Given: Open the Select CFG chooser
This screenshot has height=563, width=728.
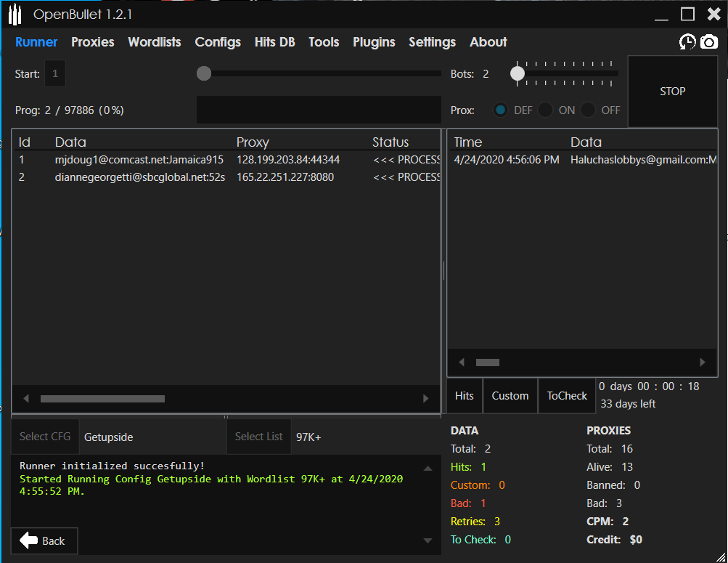Looking at the screenshot, I should [x=45, y=437].
